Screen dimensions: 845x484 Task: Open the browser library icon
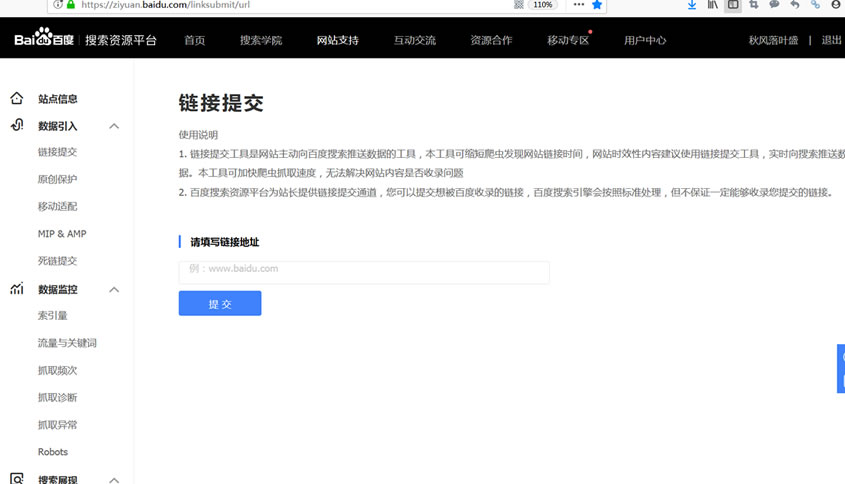click(x=713, y=5)
